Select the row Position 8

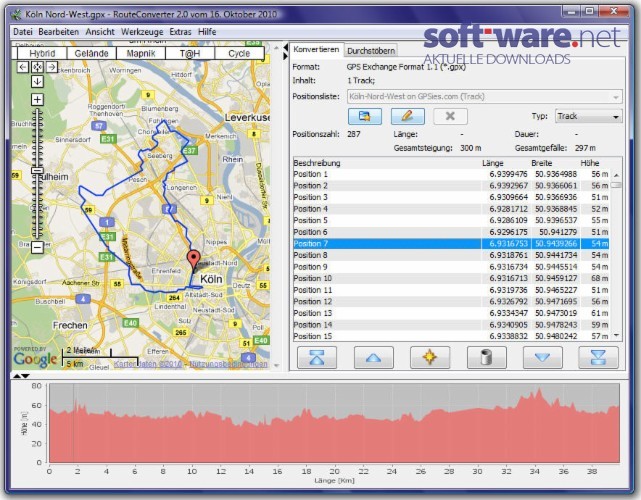point(451,255)
